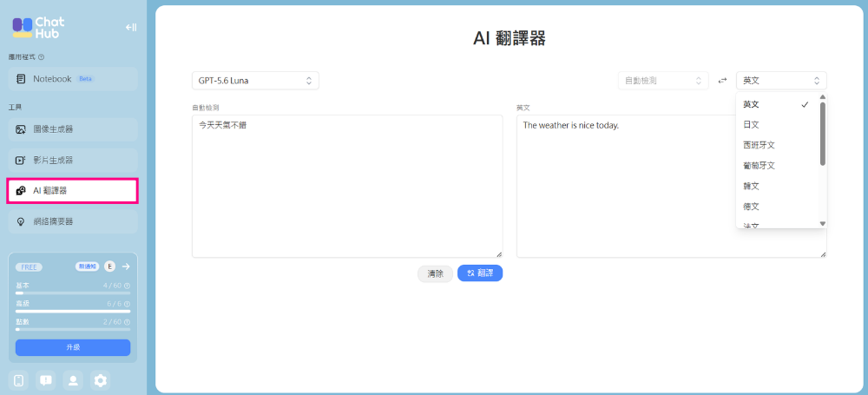Image resolution: width=868 pixels, height=395 pixels.
Task: Click the 2 / 60 points count
Action: (112, 322)
